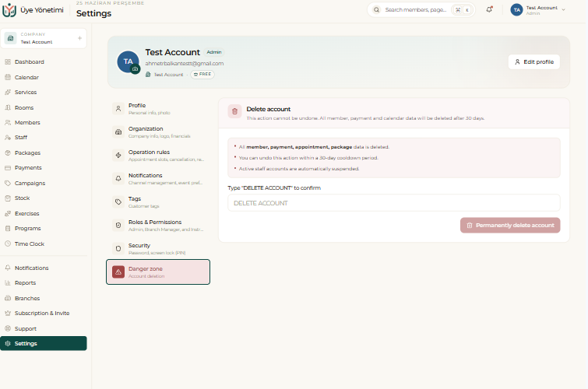Click the Admin role badge
The width and height of the screenshot is (588, 389).
[214, 52]
